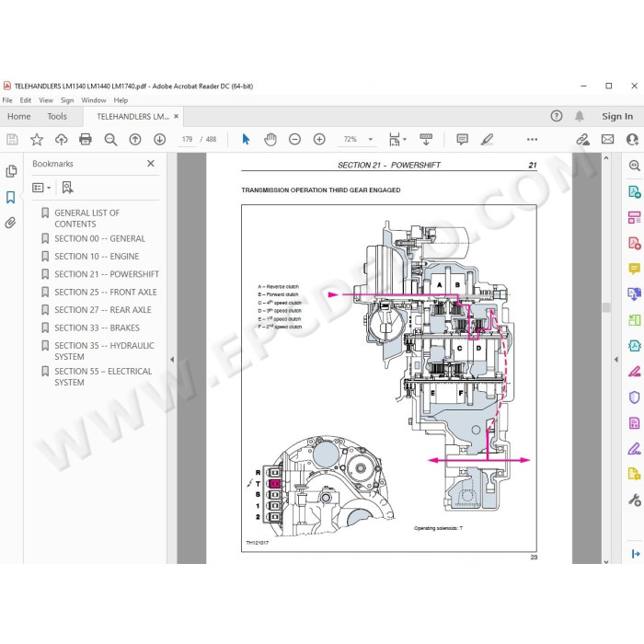Open notifications bell

[x=579, y=116]
